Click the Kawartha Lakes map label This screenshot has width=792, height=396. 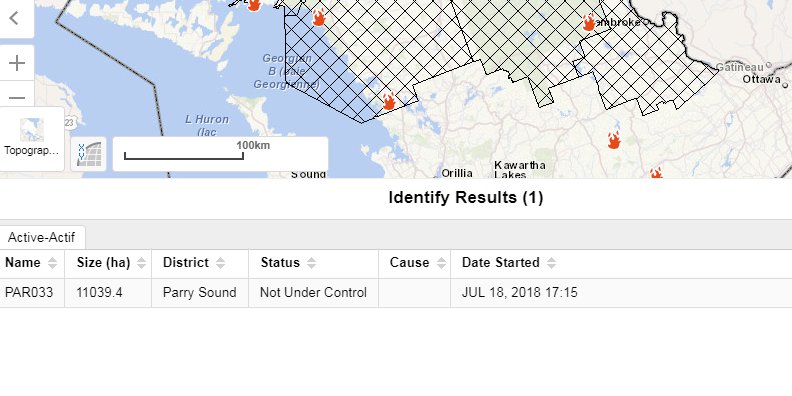click(520, 170)
